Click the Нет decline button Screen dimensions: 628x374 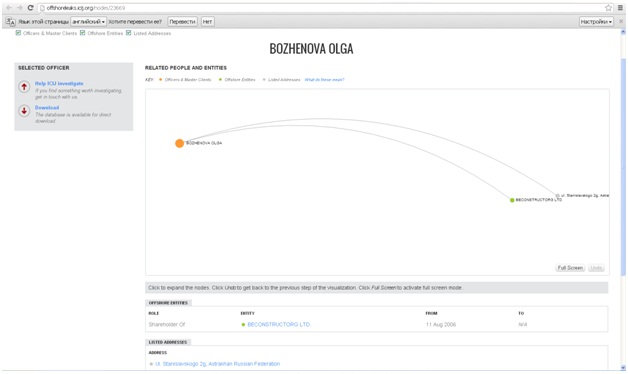point(207,22)
